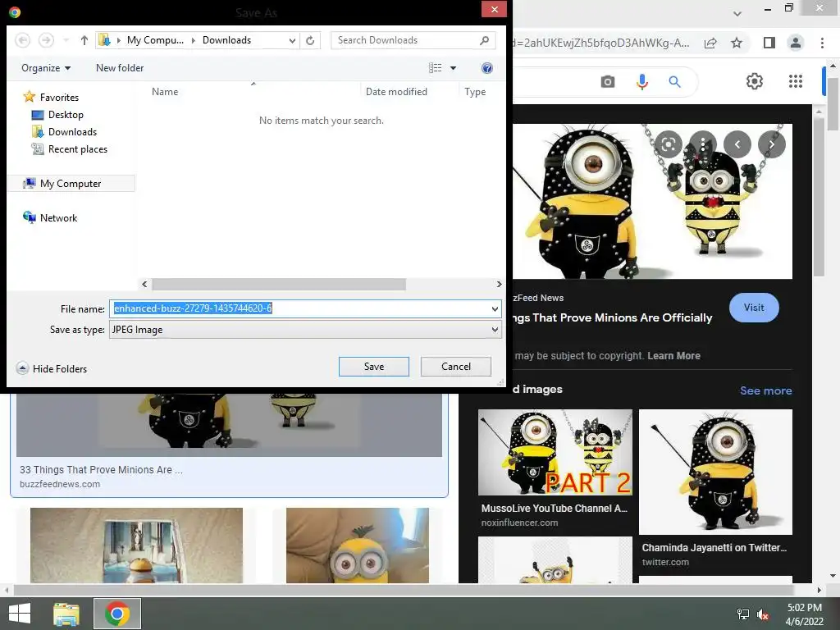Sort by Name column header
The height and width of the screenshot is (630, 840).
(165, 92)
